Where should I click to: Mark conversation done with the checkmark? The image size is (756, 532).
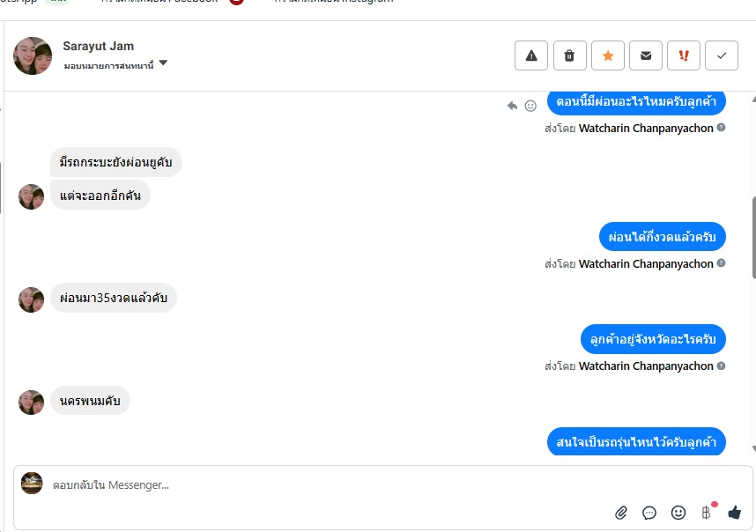tap(722, 55)
